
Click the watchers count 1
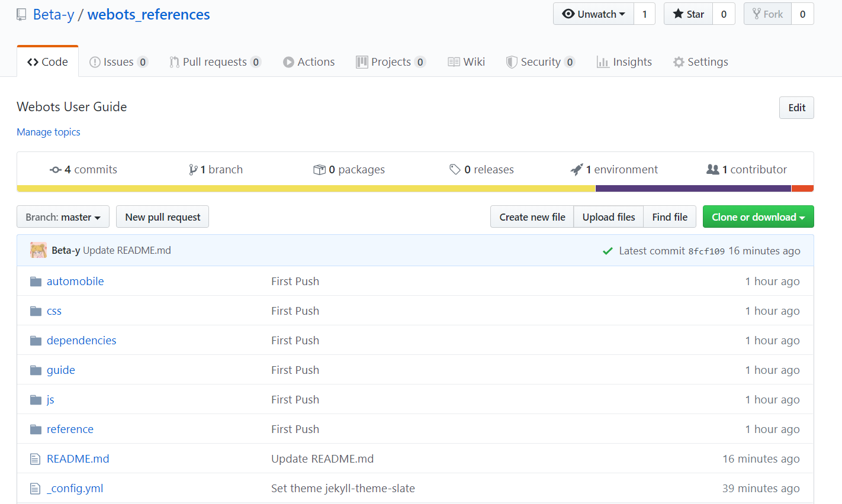(x=644, y=14)
